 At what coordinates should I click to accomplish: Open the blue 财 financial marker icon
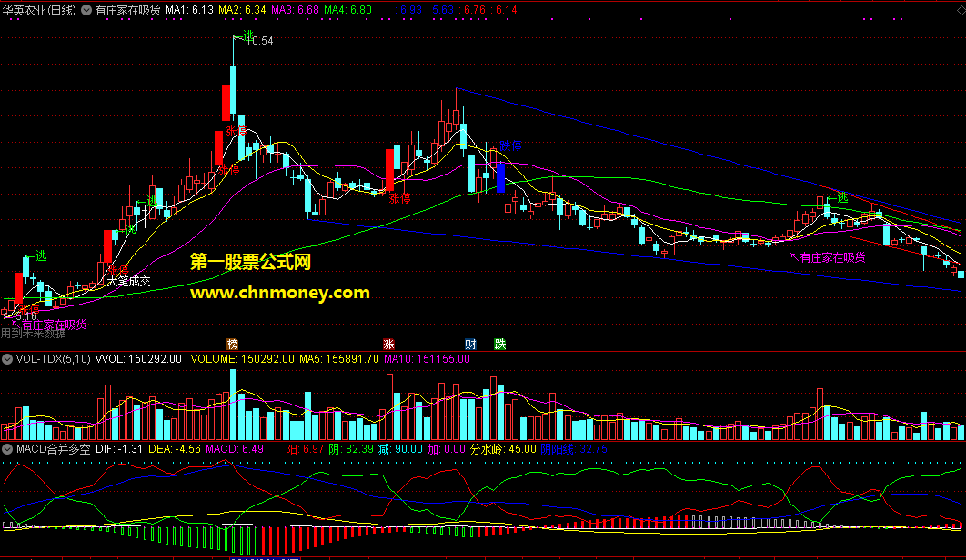(x=470, y=344)
